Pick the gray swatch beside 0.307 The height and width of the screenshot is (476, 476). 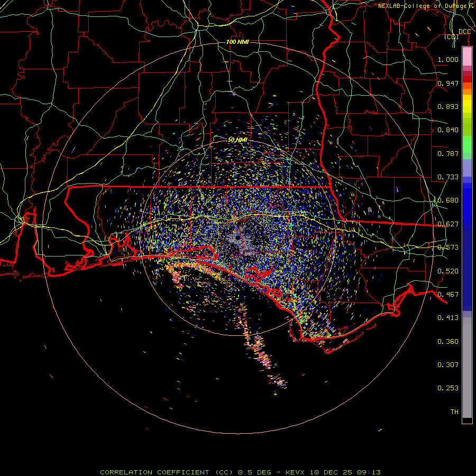[467, 368]
